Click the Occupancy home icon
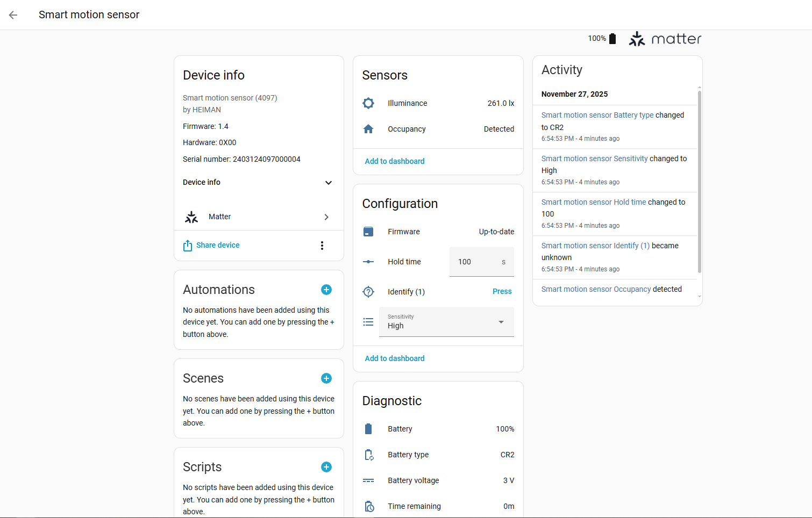Screen dimensions: 812x518 368,129
